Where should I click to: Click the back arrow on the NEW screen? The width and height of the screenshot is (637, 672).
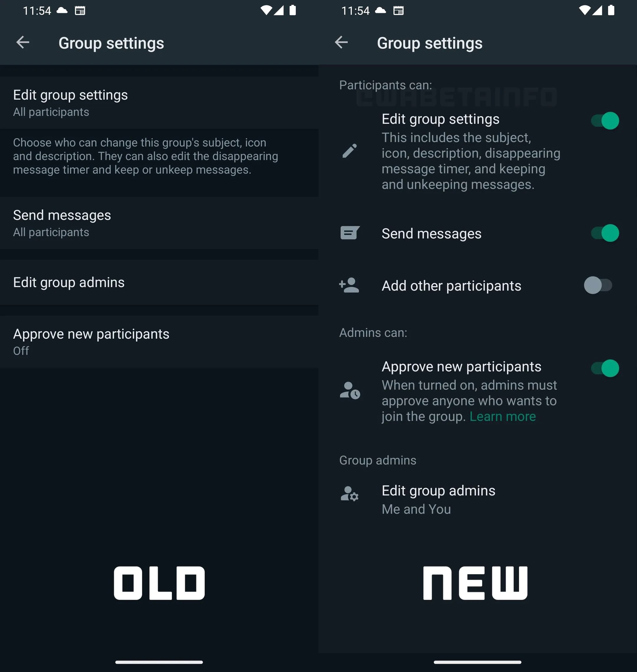pos(342,43)
